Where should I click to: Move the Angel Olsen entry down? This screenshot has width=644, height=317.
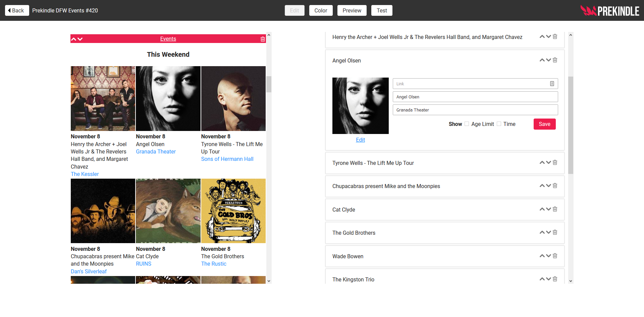[548, 60]
